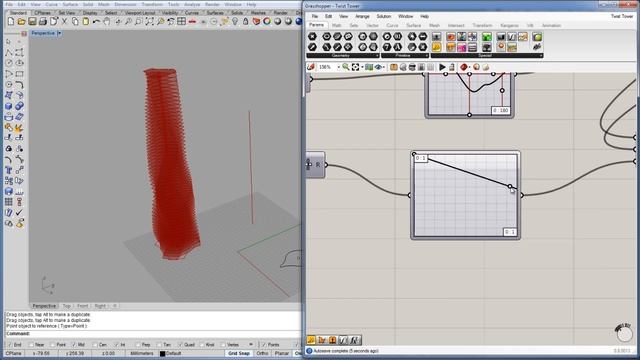Click the magnifier zoom icon in Grasshopper toolbar
The height and width of the screenshot is (360, 640).
pyautogui.click(x=346, y=67)
